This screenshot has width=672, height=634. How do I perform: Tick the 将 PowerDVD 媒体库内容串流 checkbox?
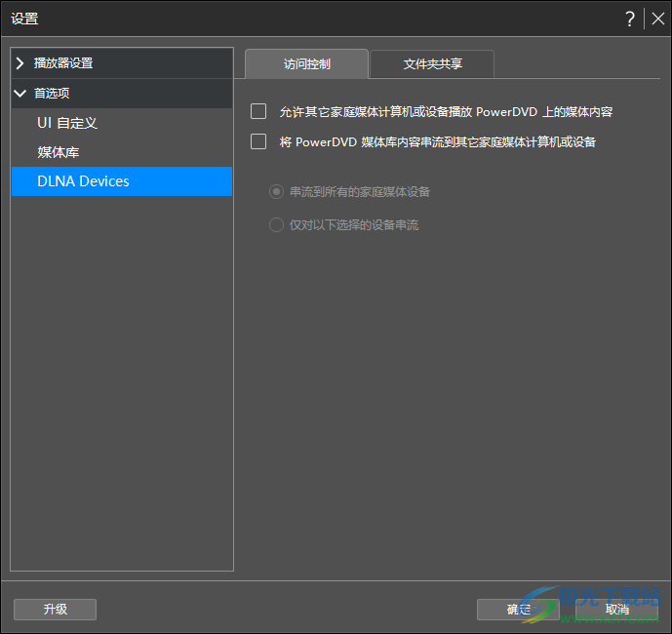coord(258,141)
